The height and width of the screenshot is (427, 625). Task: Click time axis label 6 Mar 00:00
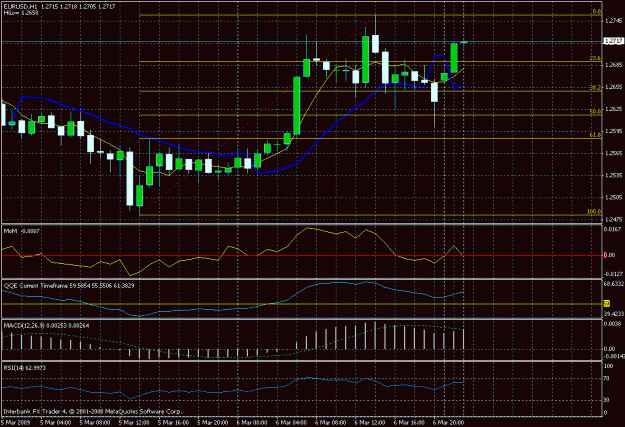coord(252,423)
